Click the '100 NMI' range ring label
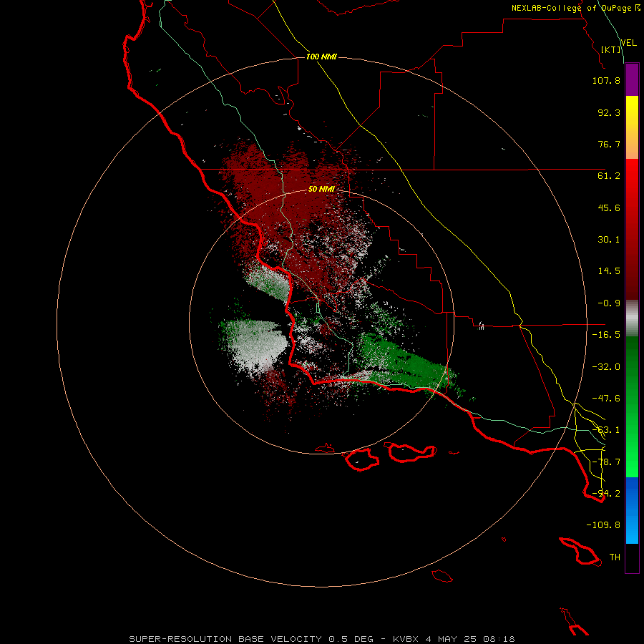This screenshot has height=644, width=644. click(x=321, y=57)
